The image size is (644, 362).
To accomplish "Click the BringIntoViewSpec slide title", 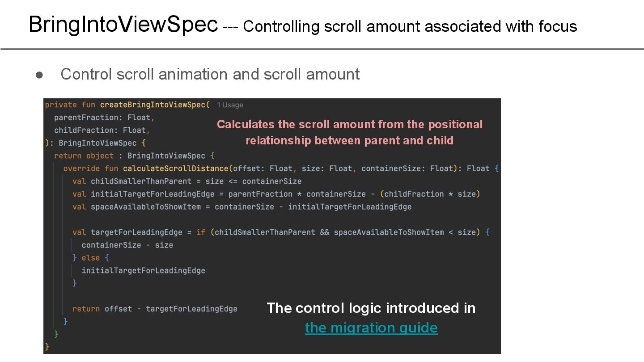I will coord(123,24).
